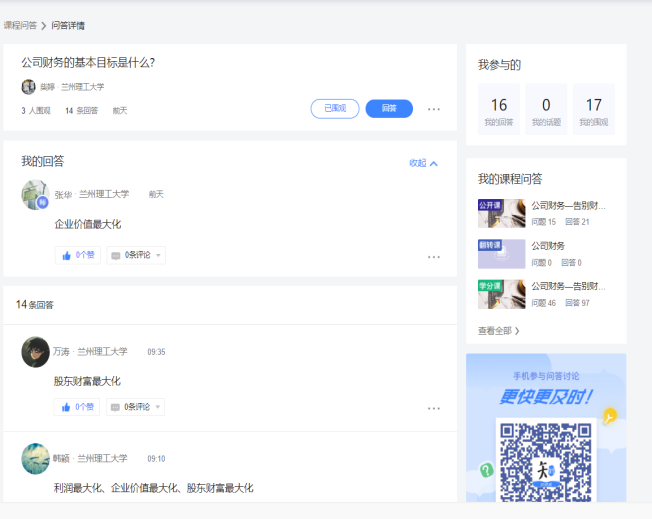Open more options for Zhang Hua's answer
The height and width of the screenshot is (519, 652).
pyautogui.click(x=433, y=257)
